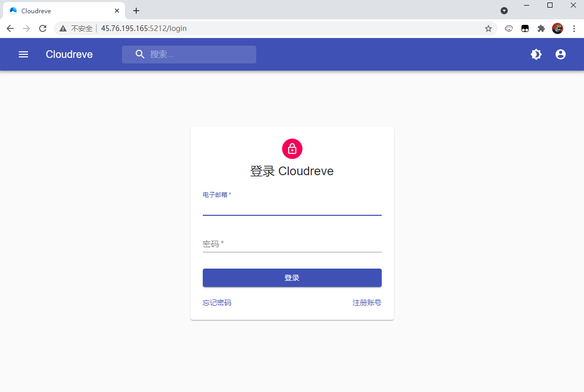Open the navigation drawer menu

[x=23, y=54]
